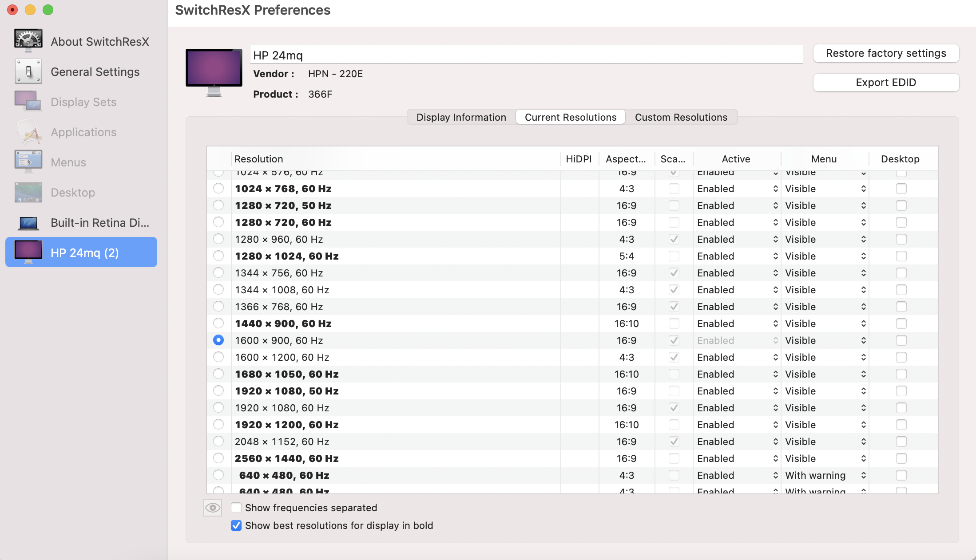The height and width of the screenshot is (560, 976).
Task: Click the Display Sets monitors icon
Action: point(28,102)
